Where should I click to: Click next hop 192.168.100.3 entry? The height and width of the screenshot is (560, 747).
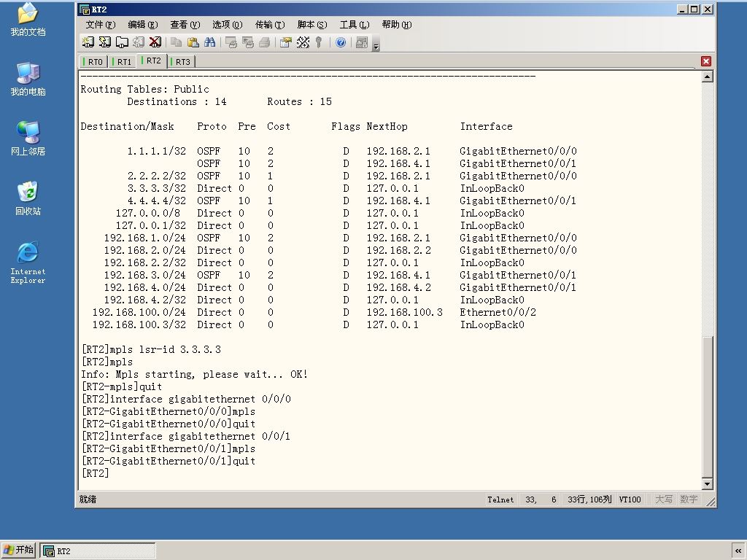click(404, 312)
